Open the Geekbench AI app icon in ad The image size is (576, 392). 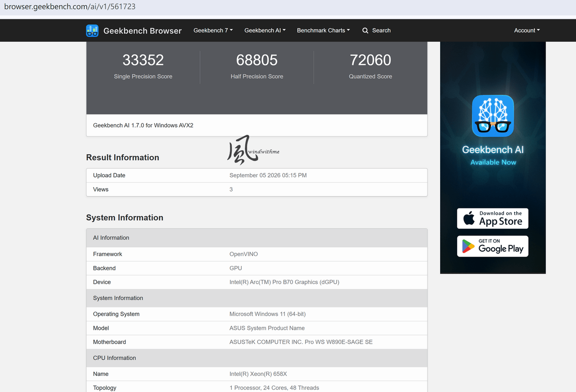(x=493, y=116)
